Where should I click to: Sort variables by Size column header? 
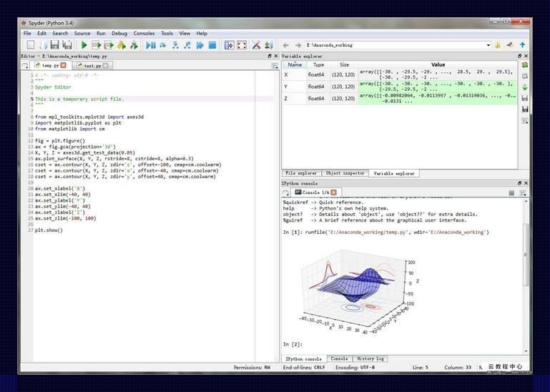(x=345, y=64)
